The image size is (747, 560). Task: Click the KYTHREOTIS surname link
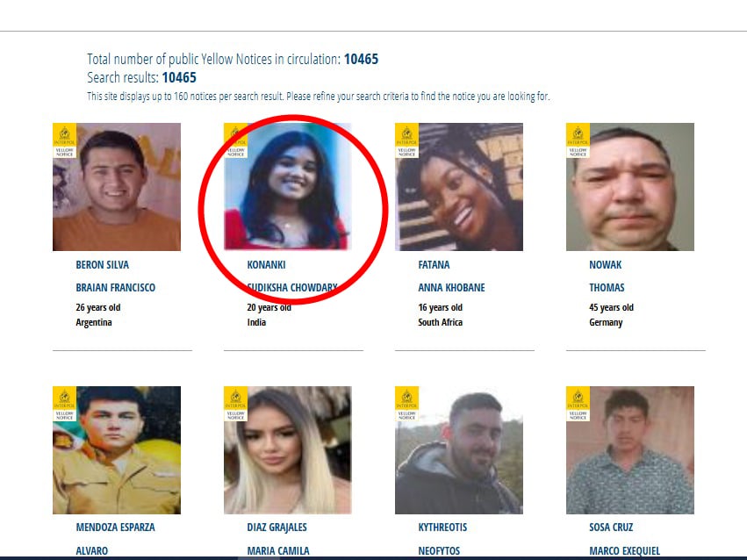tap(442, 528)
